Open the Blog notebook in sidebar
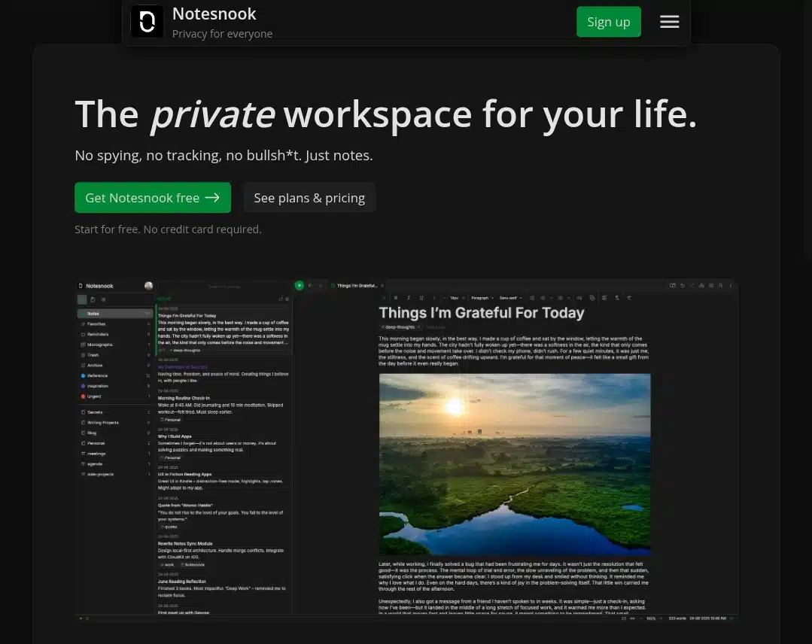This screenshot has width=812, height=644. [115, 433]
